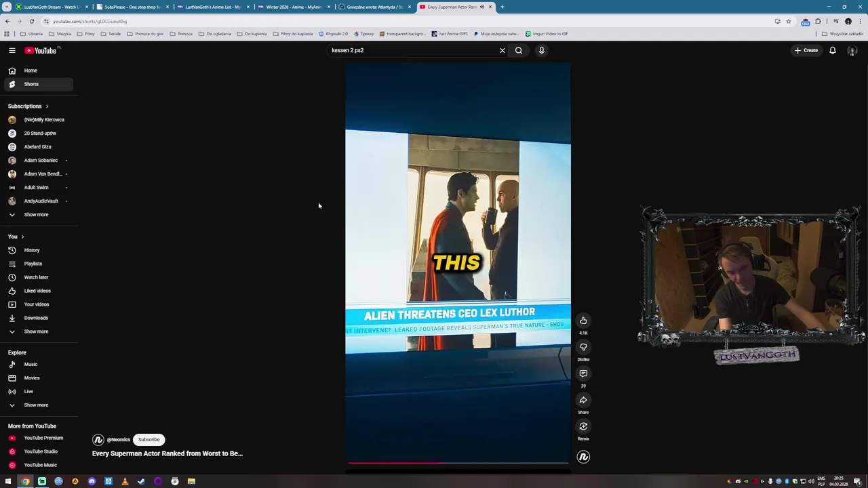This screenshot has width=868, height=488.
Task: Start voice search with microphone
Action: [x=542, y=50]
